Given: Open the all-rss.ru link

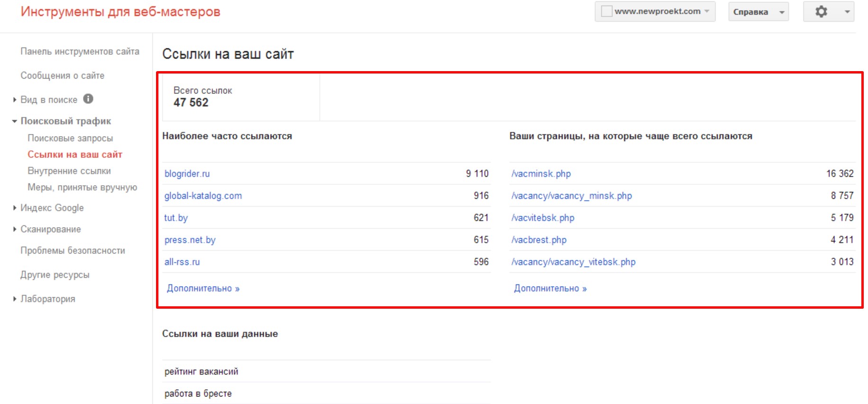Looking at the screenshot, I should (182, 262).
